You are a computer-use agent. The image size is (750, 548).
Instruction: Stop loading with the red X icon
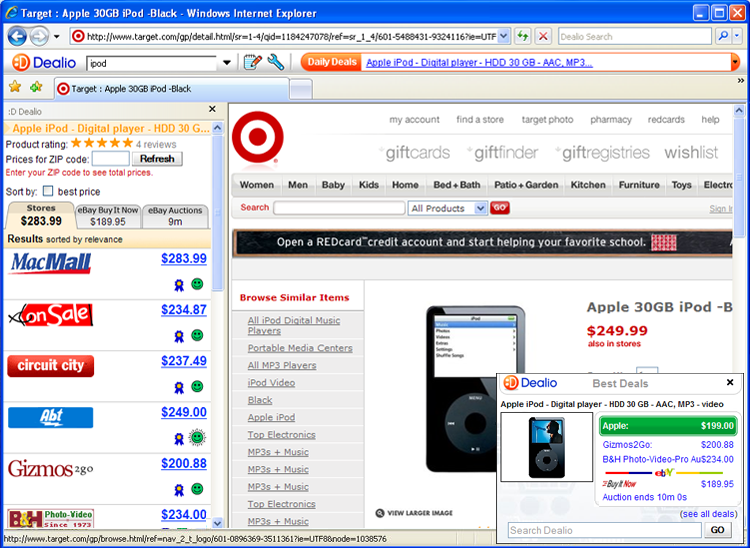coord(542,36)
